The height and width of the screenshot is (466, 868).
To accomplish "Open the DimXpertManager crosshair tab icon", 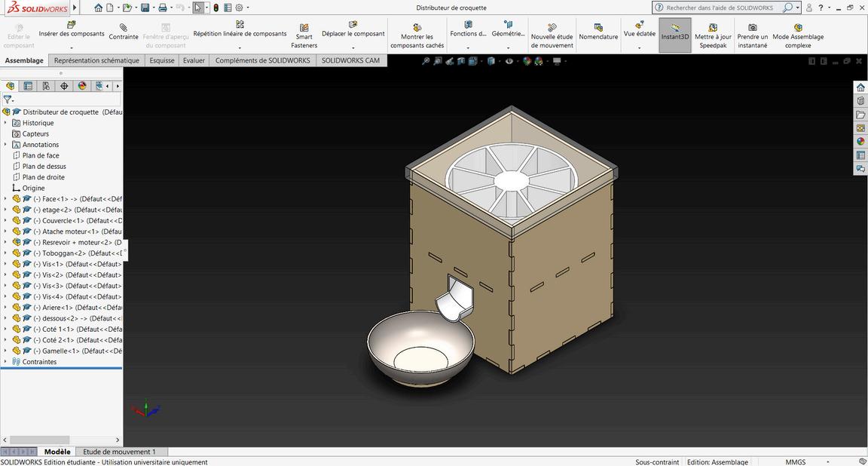I will click(64, 86).
